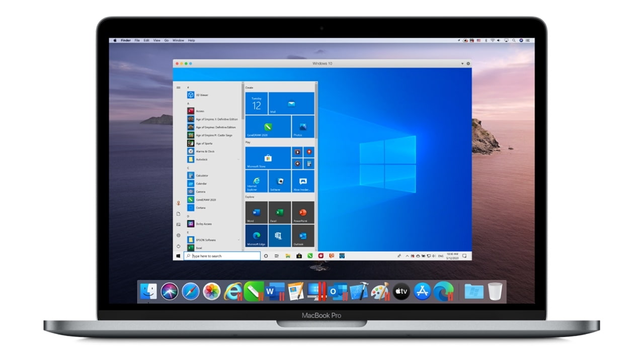Image resolution: width=644 pixels, height=362 pixels.
Task: Open the Mail tile in Start menu
Action: (x=291, y=103)
